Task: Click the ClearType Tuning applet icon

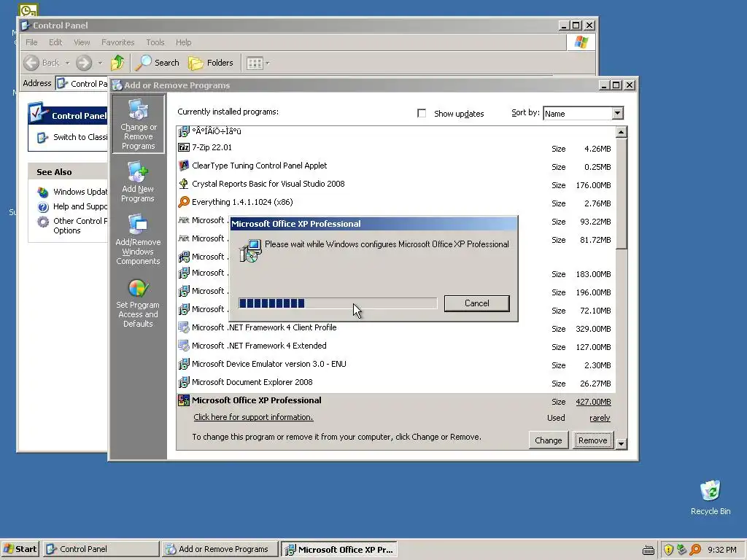Action: [x=183, y=166]
